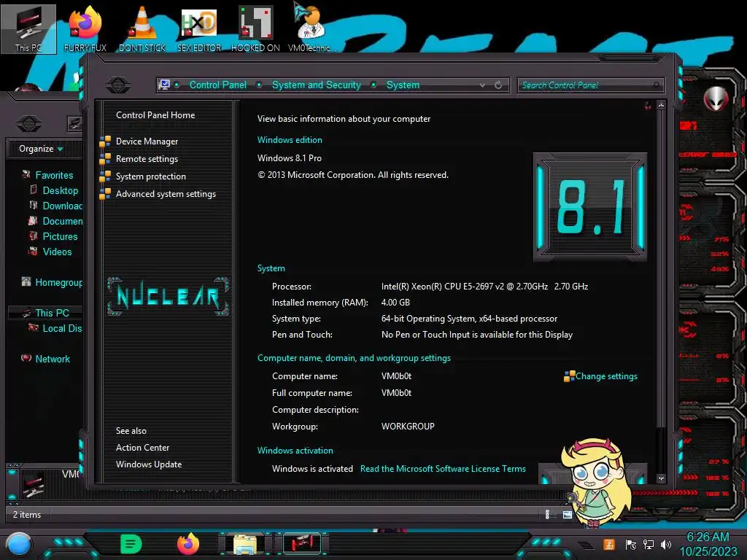Navigate to System and Security breadcrumb
Viewport: 747px width, 560px height.
click(317, 85)
